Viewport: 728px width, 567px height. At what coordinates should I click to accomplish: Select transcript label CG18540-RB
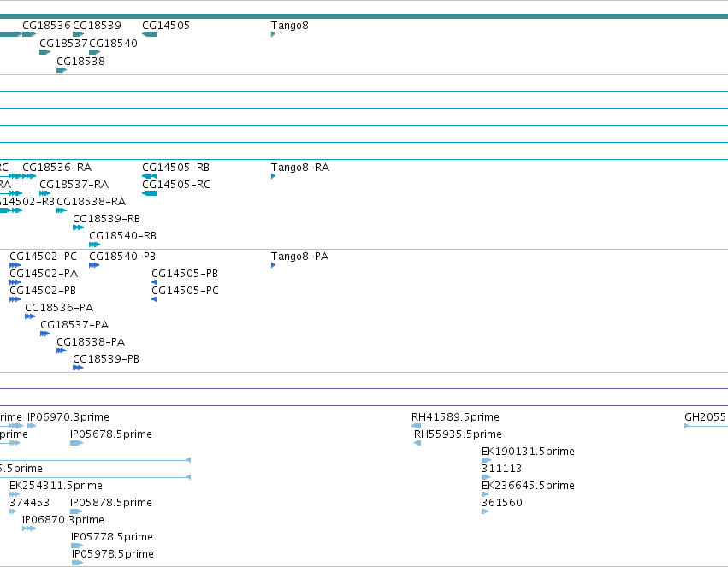(122, 236)
